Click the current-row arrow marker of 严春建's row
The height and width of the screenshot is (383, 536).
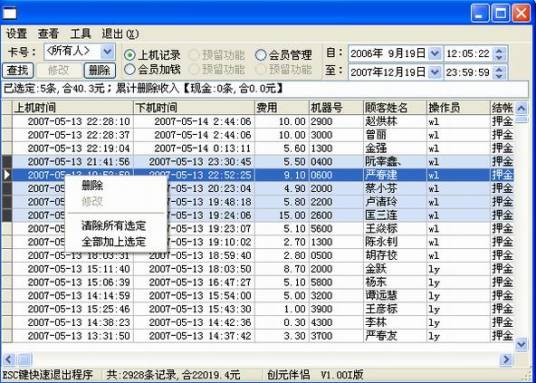(6, 175)
